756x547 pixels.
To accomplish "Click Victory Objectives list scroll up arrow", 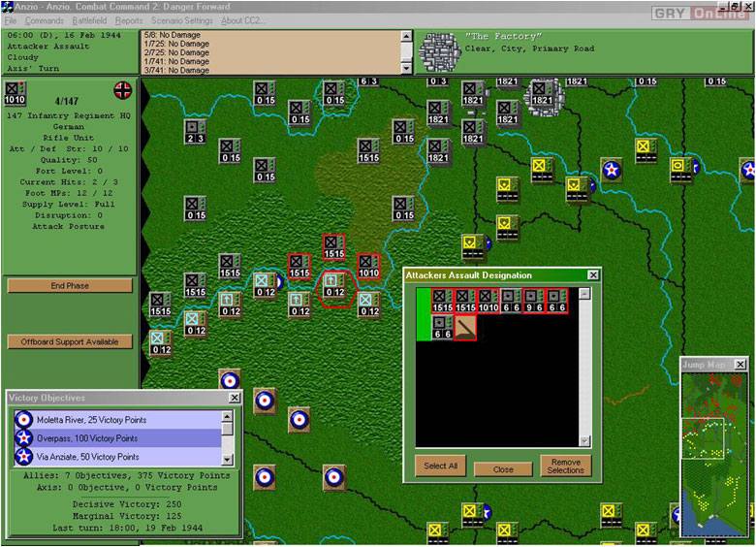I will point(227,416).
